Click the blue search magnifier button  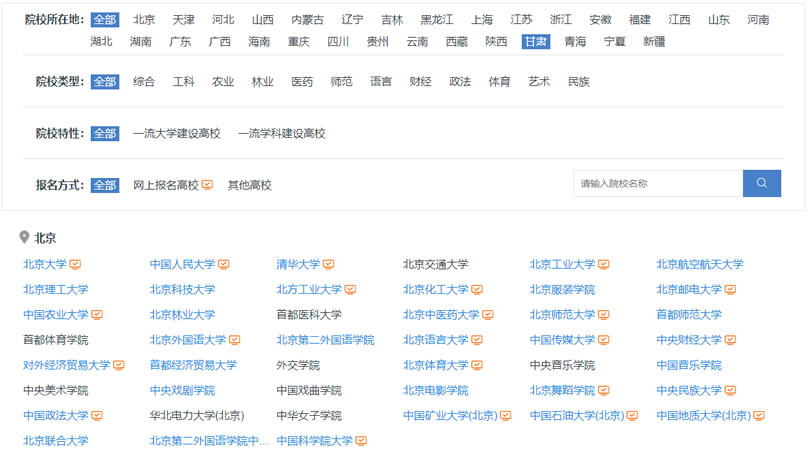coord(761,183)
